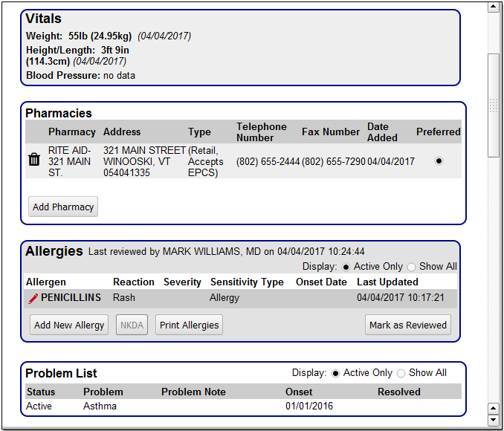The width and height of the screenshot is (504, 431).
Task: Click Mark as Reviewed button
Action: pyautogui.click(x=408, y=325)
